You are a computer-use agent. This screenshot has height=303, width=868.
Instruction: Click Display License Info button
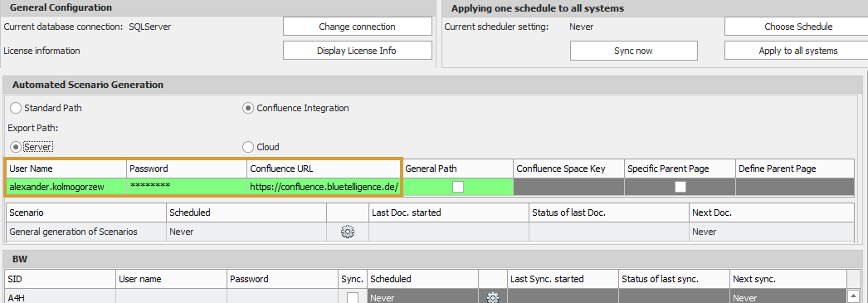pos(357,51)
